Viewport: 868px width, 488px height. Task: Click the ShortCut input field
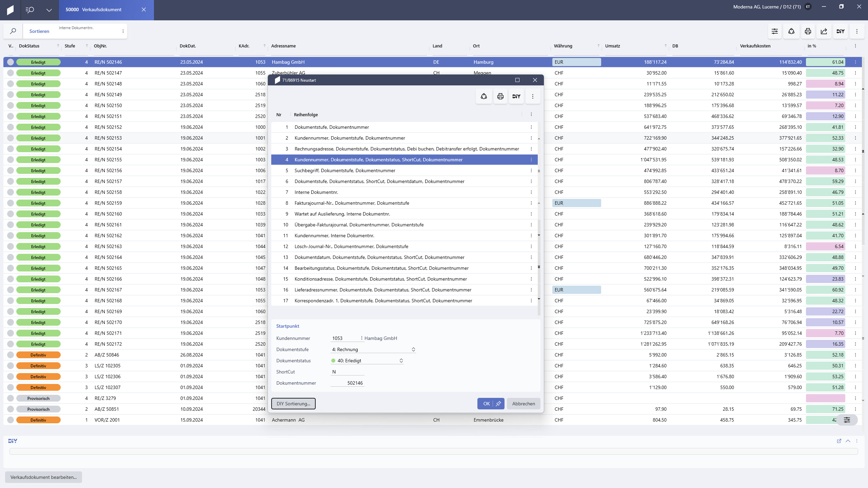347,372
